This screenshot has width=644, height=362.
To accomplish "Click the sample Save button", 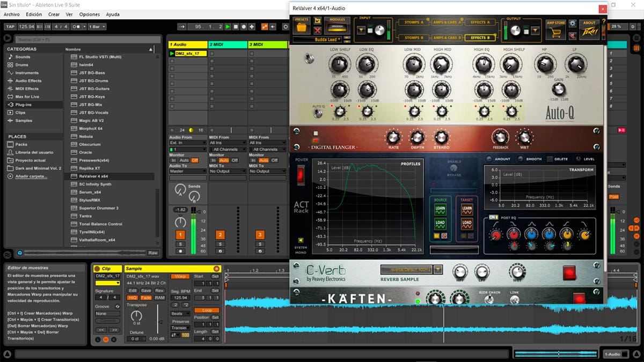I will click(146, 291).
